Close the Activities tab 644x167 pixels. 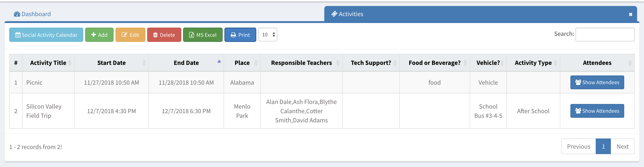click(x=630, y=14)
